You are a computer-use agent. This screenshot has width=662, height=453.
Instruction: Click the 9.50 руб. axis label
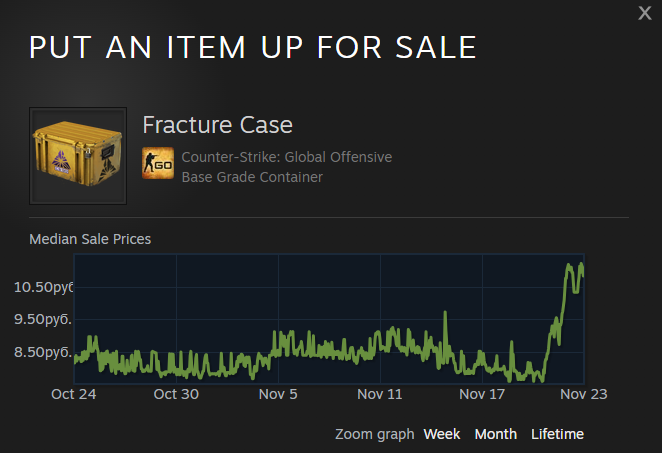(x=42, y=319)
